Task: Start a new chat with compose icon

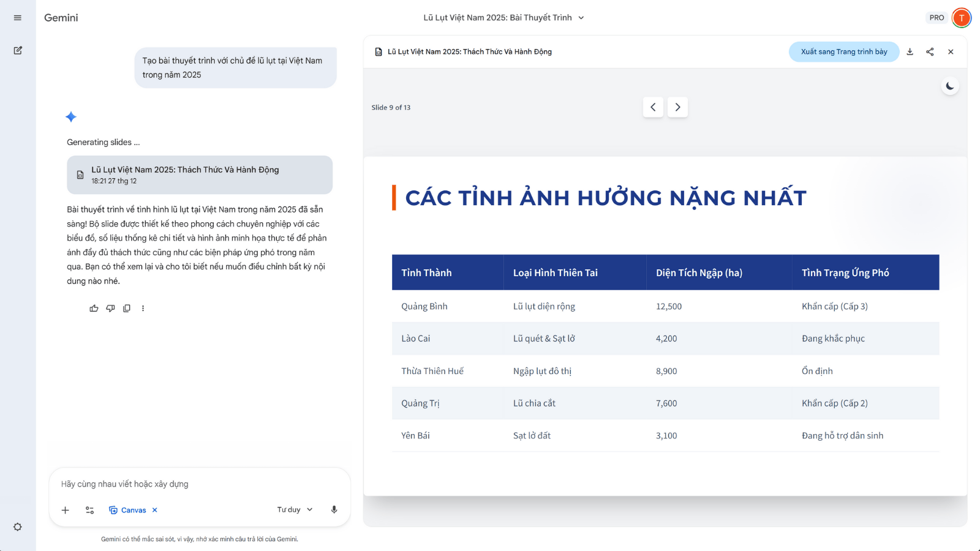Action: point(18,50)
